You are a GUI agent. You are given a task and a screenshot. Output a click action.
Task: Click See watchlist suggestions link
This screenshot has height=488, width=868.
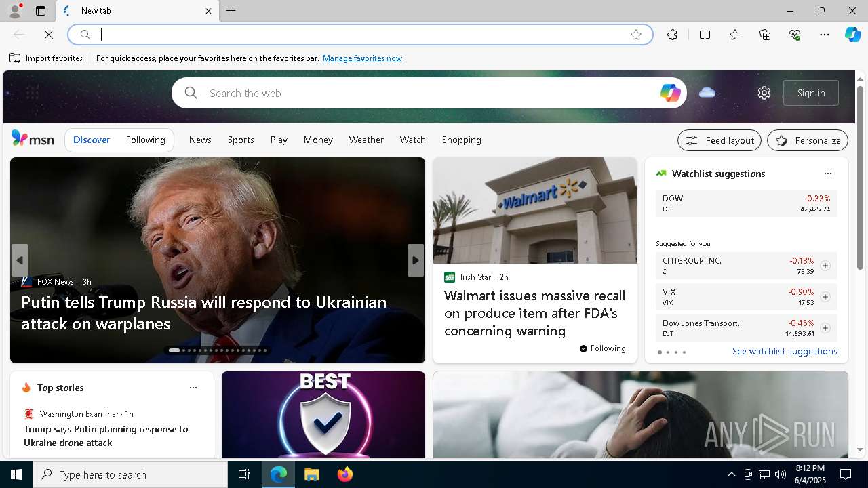pyautogui.click(x=785, y=351)
